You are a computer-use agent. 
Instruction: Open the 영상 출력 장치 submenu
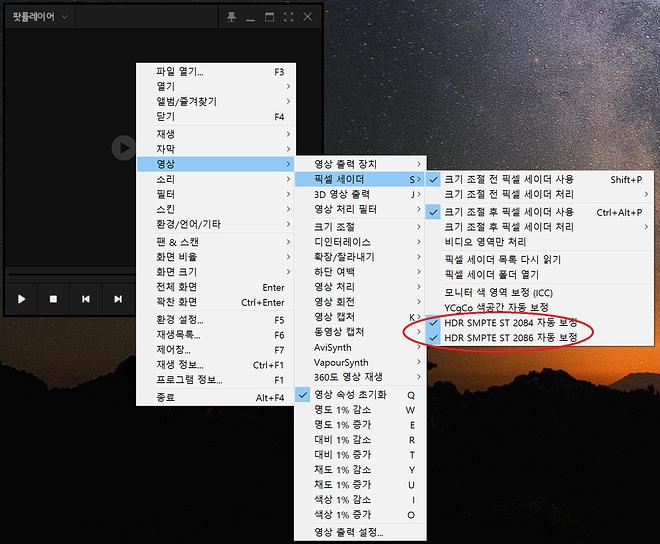click(360, 164)
